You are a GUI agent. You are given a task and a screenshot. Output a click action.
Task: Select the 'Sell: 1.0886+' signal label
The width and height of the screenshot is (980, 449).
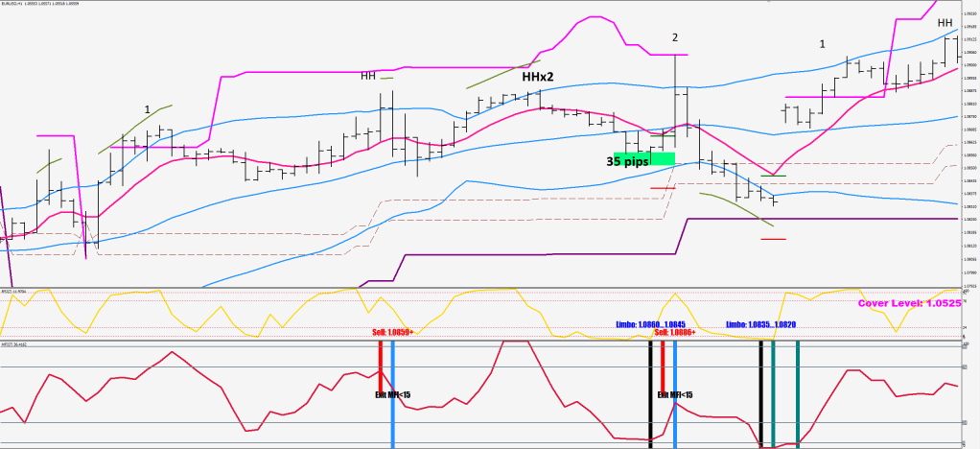[674, 332]
